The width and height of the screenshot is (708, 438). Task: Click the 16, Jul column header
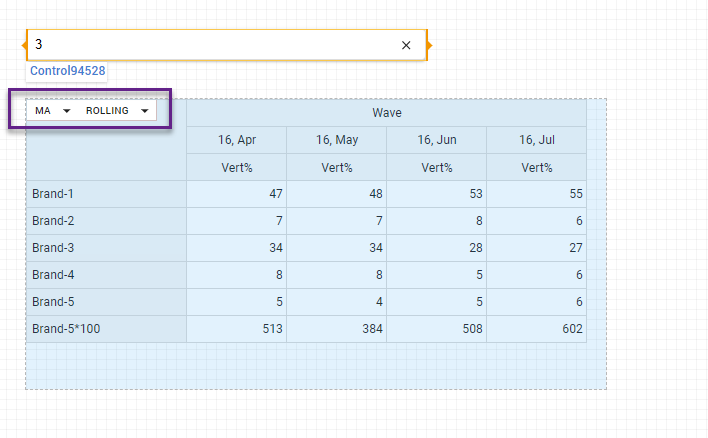tap(536, 140)
